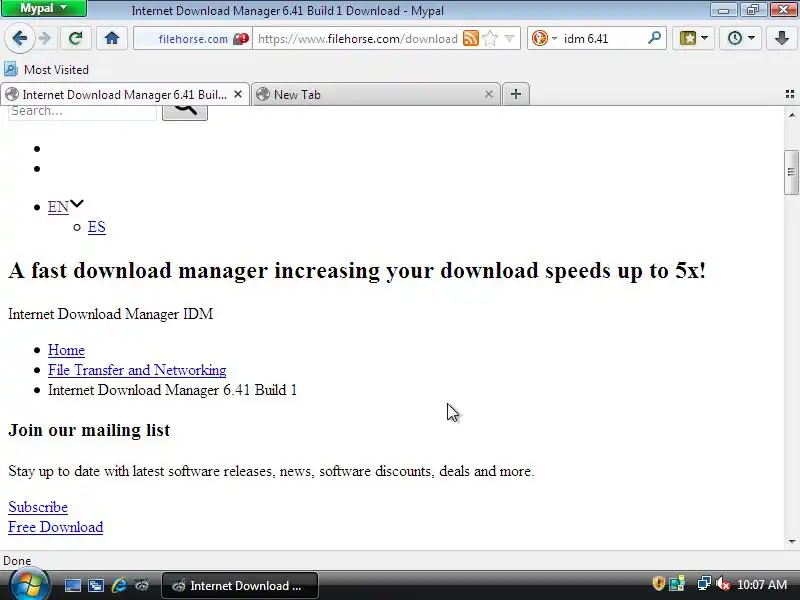Viewport: 800px width, 600px height.
Task: Open the history clock dropdown button
Action: coord(740,38)
